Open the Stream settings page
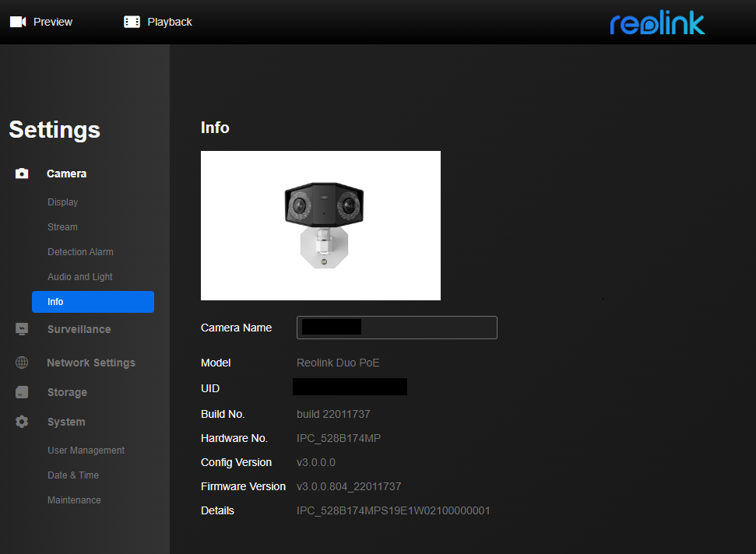This screenshot has width=756, height=554. coord(62,226)
